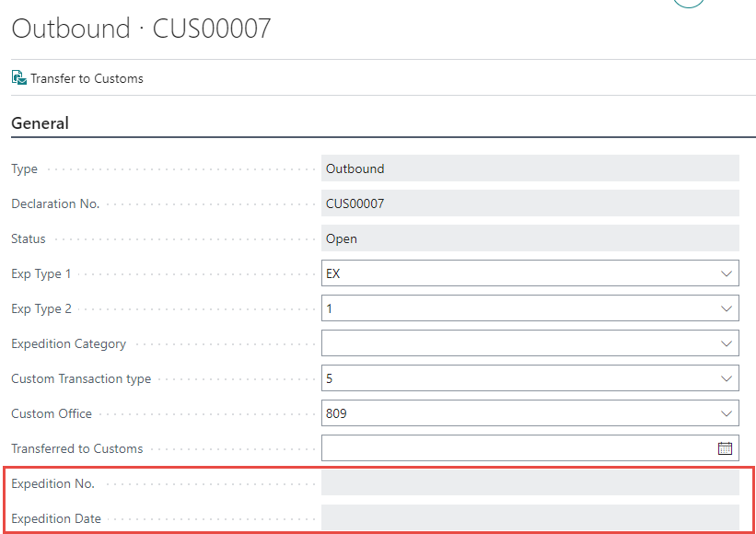Image resolution: width=756 pixels, height=534 pixels.
Task: Click the empty Expedition No. field
Action: (529, 483)
